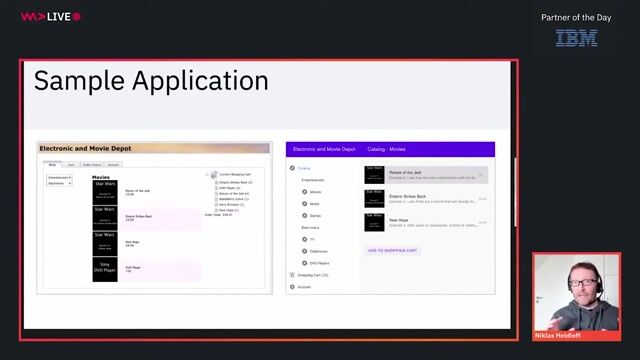Expand the Entertainment category in old app

(60, 178)
